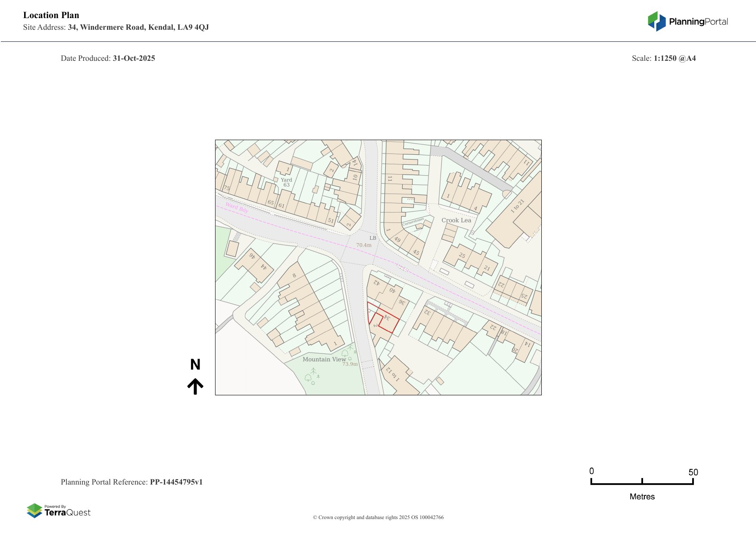Click the Date Produced 31-Oct-2025 text

(x=108, y=58)
